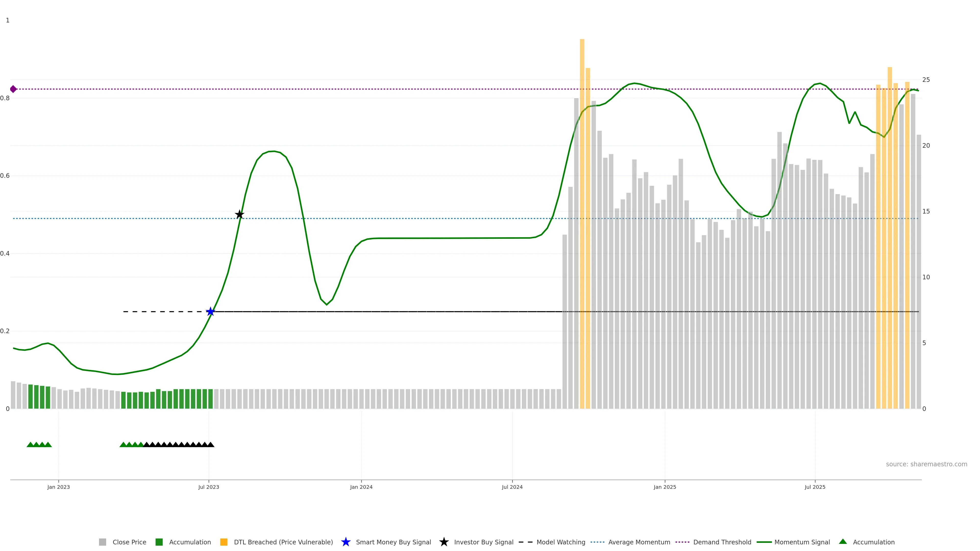Click the purple Demand Threshold diamond marker
This screenshot has height=551, width=980.
pos(13,89)
